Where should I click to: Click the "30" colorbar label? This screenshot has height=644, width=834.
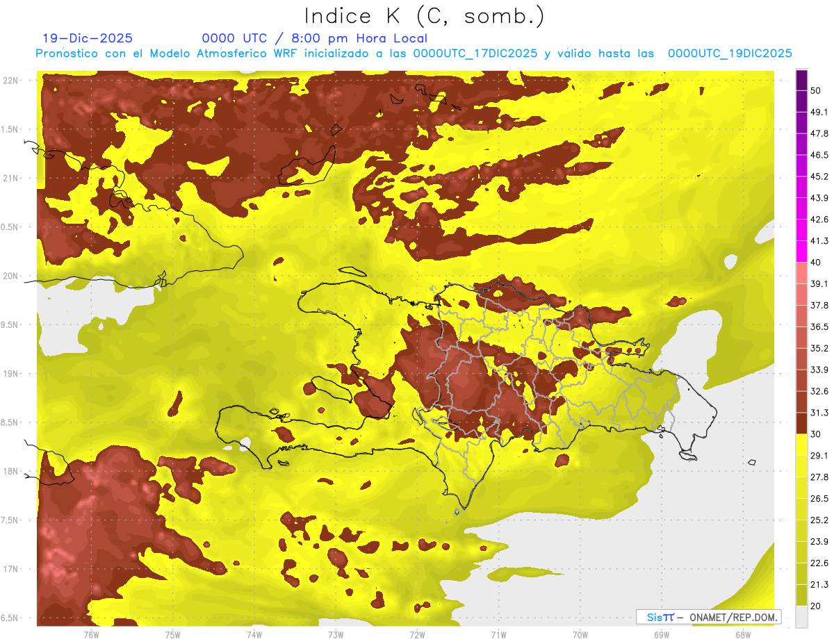[x=816, y=434]
